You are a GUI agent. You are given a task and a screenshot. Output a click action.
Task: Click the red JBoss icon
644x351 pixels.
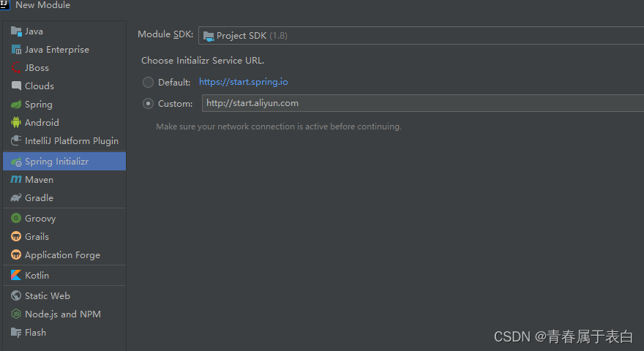pos(16,68)
